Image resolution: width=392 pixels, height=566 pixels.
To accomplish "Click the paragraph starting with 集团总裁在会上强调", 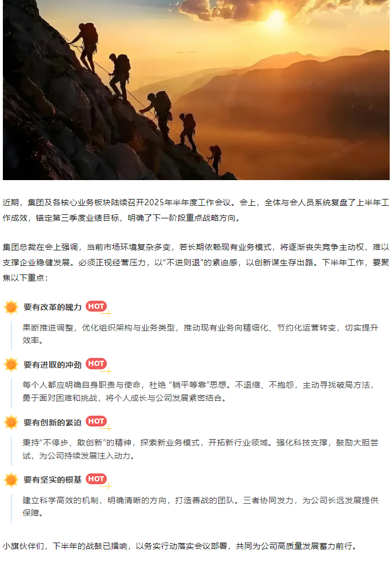I will (196, 262).
